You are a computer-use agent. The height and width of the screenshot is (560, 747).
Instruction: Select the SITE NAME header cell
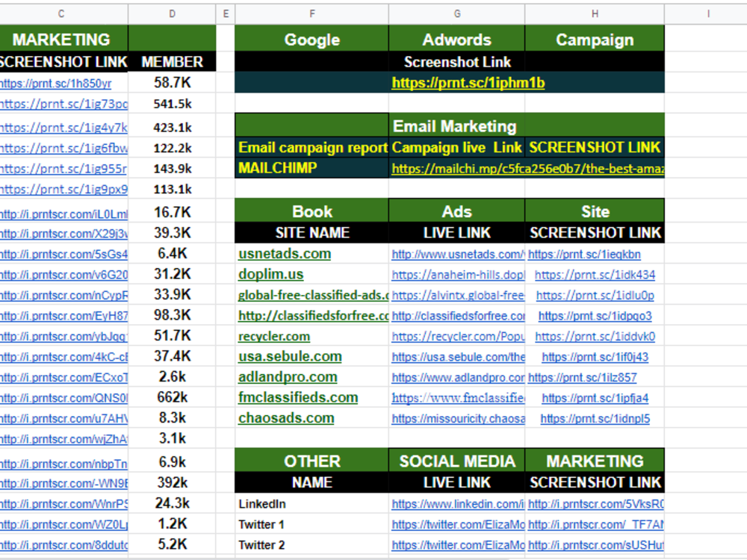312,233
